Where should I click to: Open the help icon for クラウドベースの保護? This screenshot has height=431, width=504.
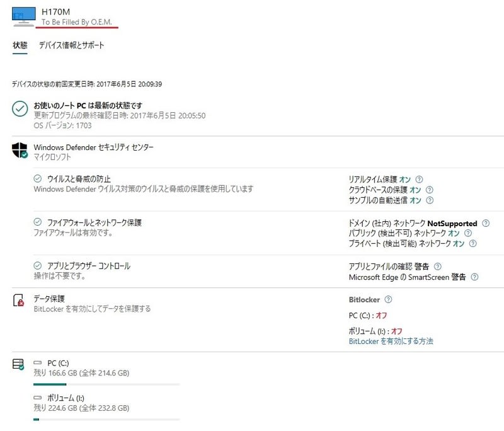coord(430,190)
